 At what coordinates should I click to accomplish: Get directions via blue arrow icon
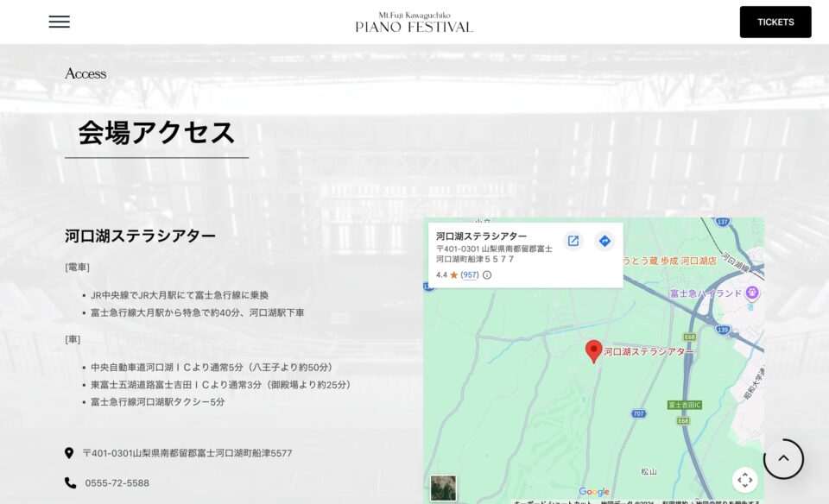tap(604, 241)
